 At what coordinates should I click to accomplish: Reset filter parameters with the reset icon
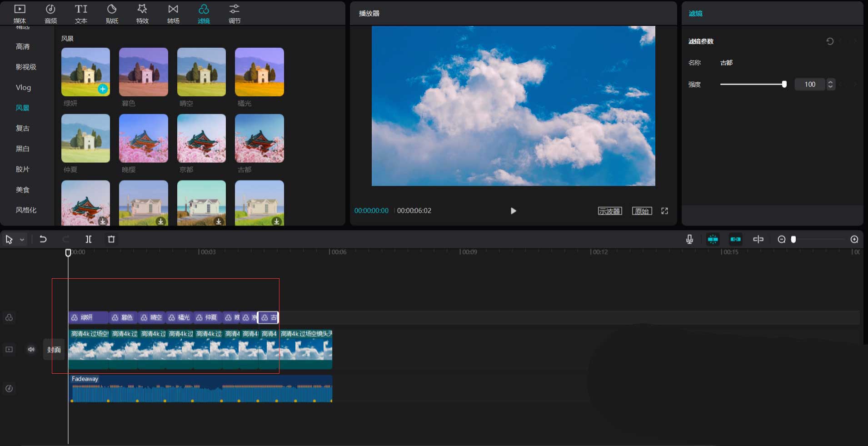point(830,41)
